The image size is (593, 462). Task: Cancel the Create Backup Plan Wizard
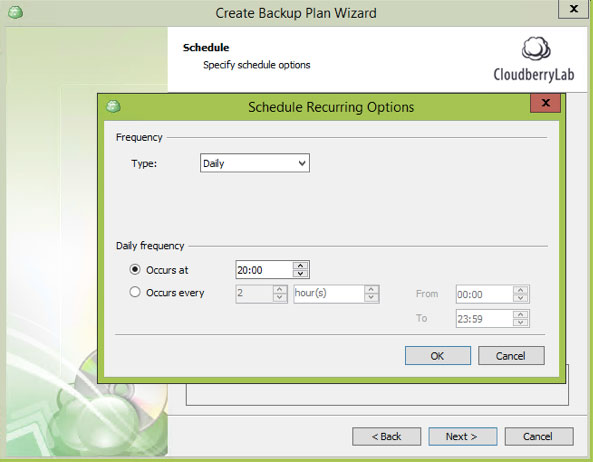(539, 436)
